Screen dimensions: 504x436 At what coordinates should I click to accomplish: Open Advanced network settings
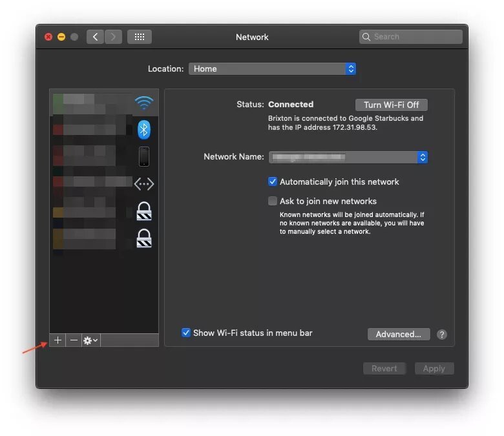click(399, 334)
